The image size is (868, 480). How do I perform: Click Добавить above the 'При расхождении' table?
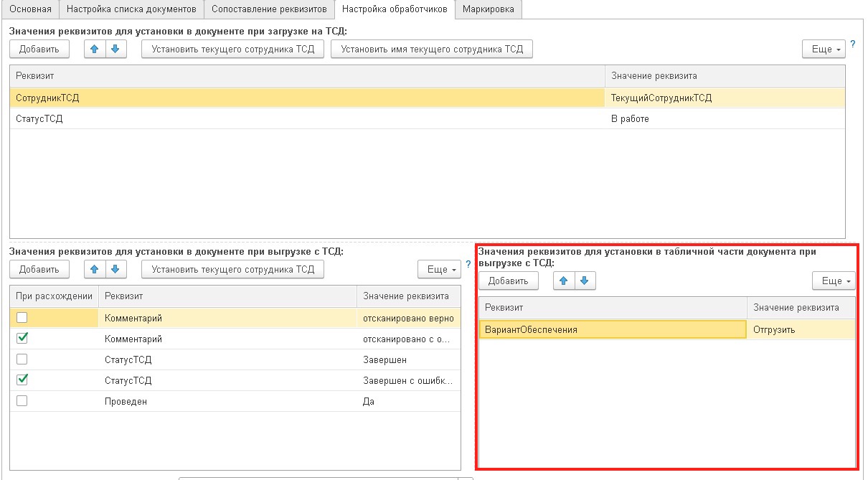(39, 269)
